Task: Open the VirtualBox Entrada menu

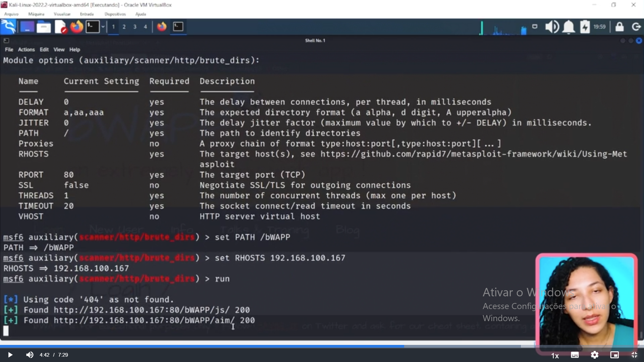Action: 87,14
